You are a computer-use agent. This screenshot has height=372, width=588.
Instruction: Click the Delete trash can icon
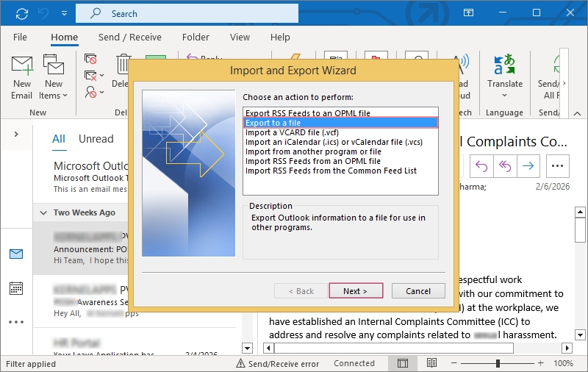click(122, 65)
